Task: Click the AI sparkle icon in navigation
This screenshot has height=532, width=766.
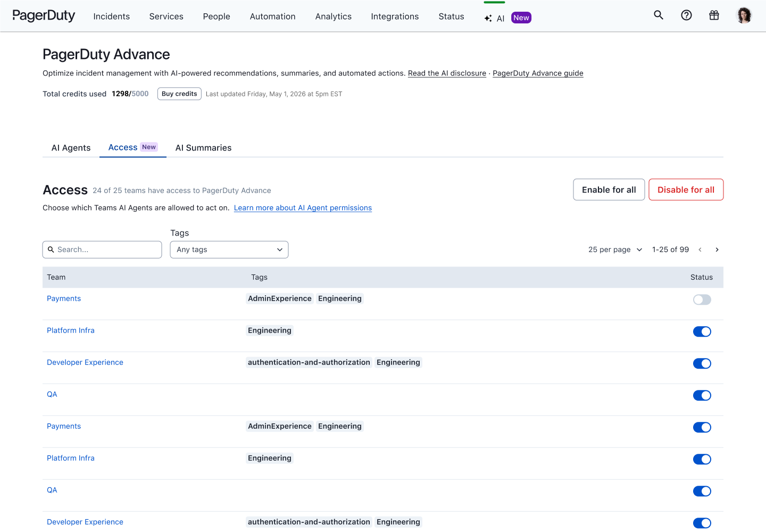Action: click(x=488, y=18)
